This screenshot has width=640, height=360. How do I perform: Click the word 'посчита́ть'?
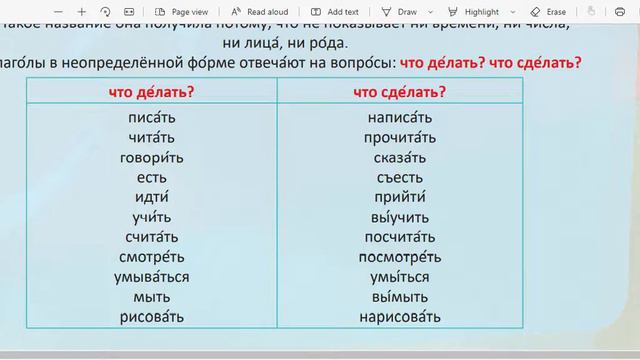[400, 237]
